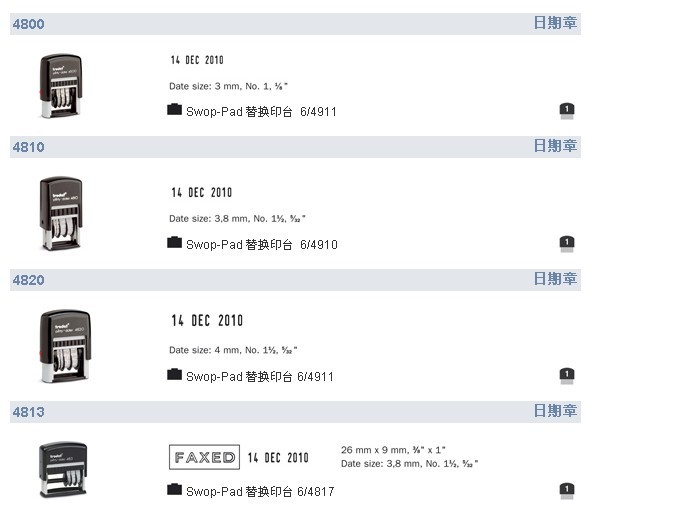The height and width of the screenshot is (511, 683).
Task: Click the 14 DEC 2010 imprint for 4820
Action: tap(207, 321)
